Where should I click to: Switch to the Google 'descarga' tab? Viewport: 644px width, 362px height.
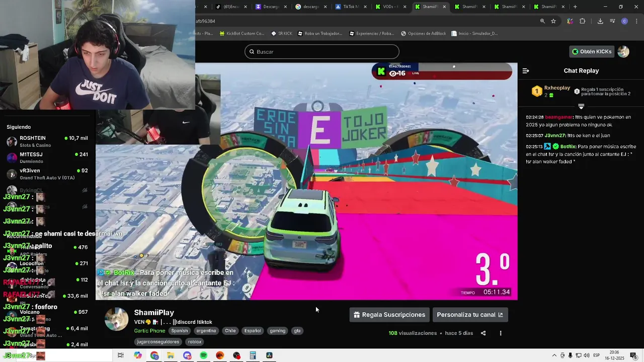pyautogui.click(x=311, y=7)
